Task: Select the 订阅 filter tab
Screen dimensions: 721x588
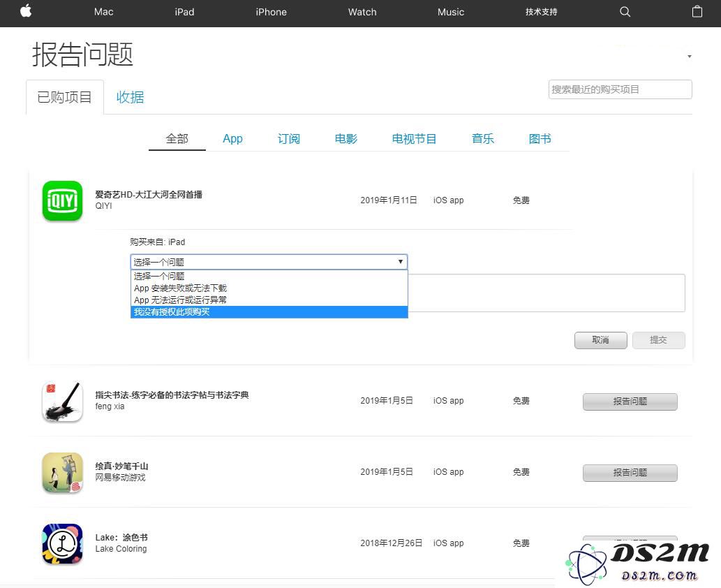Action: coord(289,138)
